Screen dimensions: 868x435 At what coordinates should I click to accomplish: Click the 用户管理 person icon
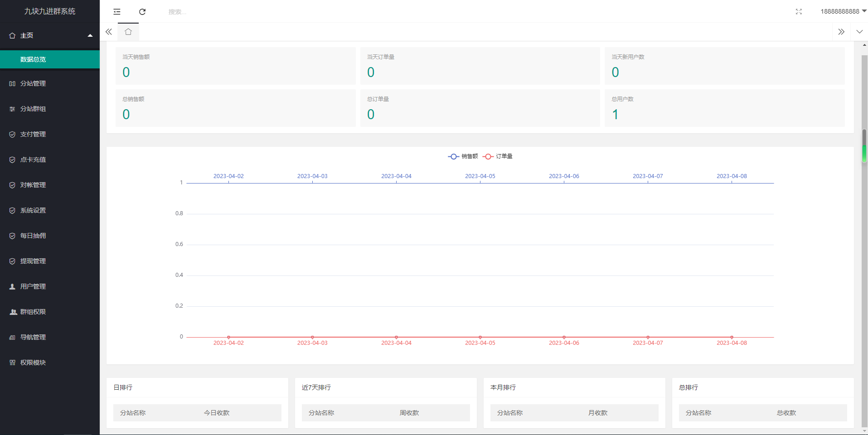[x=12, y=286]
